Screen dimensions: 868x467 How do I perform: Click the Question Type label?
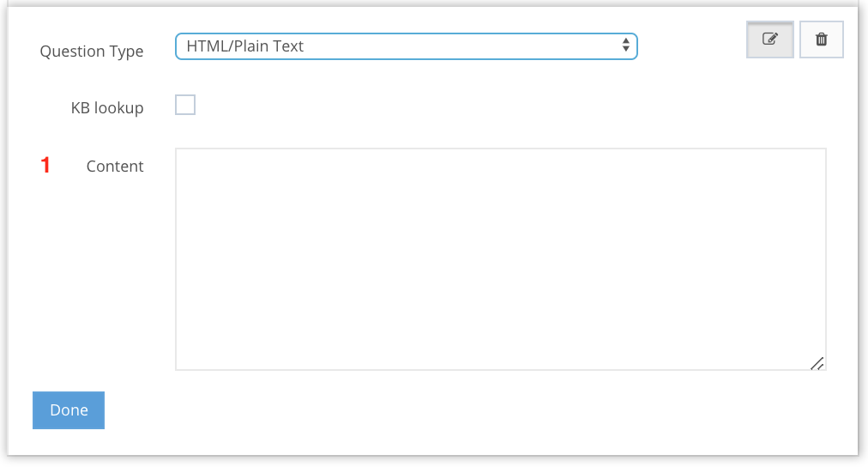click(92, 52)
